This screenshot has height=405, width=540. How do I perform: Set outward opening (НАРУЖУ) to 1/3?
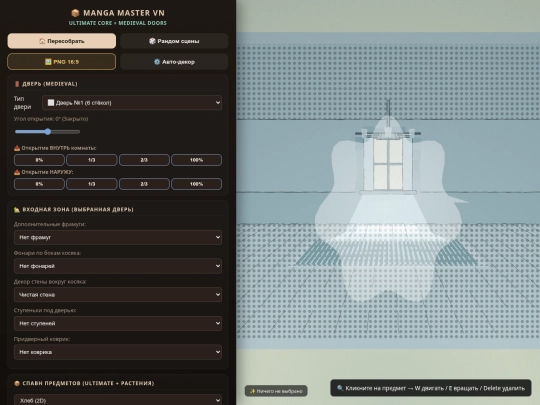pyautogui.click(x=92, y=184)
